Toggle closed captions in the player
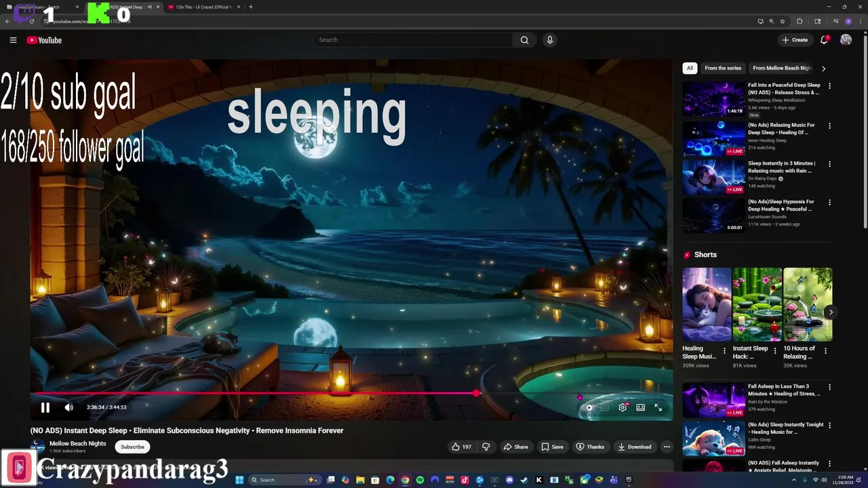The height and width of the screenshot is (488, 868). 605,407
